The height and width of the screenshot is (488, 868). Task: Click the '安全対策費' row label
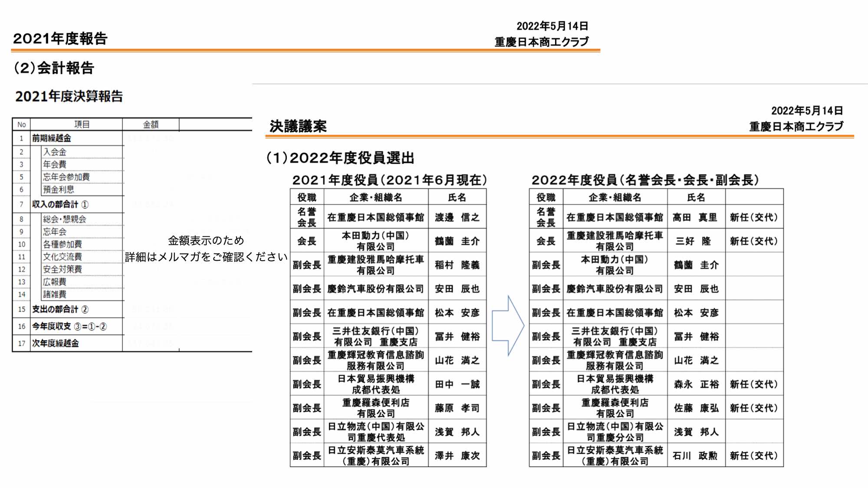click(x=62, y=269)
